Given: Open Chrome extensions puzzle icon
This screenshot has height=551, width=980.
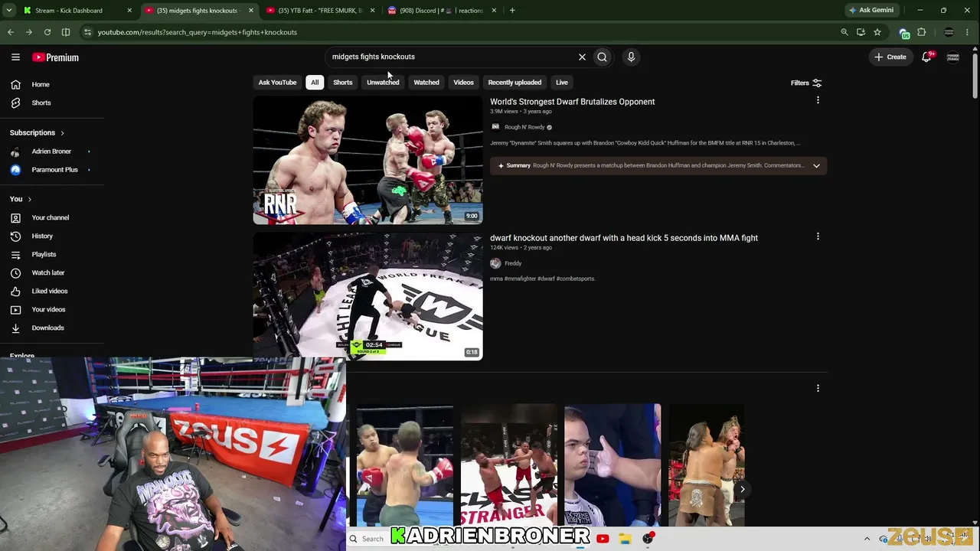Looking at the screenshot, I should coord(922,32).
